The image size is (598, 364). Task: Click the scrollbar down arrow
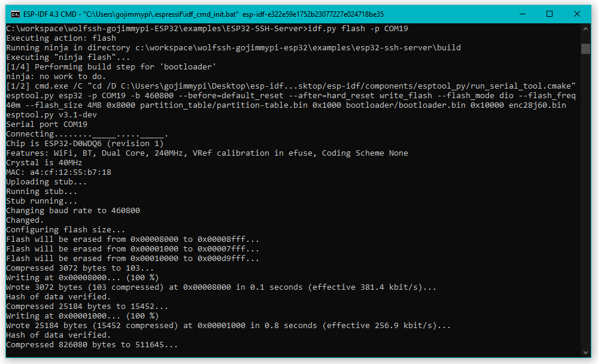[x=587, y=353]
